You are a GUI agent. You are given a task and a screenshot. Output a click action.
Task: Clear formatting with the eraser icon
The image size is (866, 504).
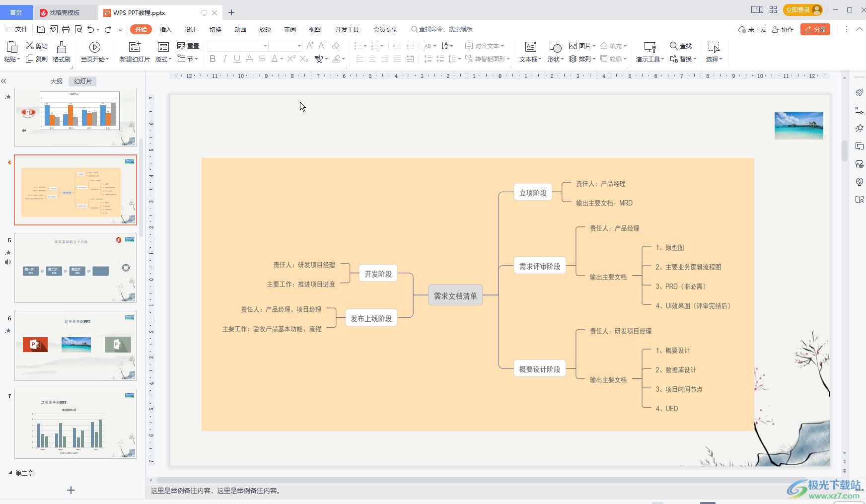(x=336, y=46)
